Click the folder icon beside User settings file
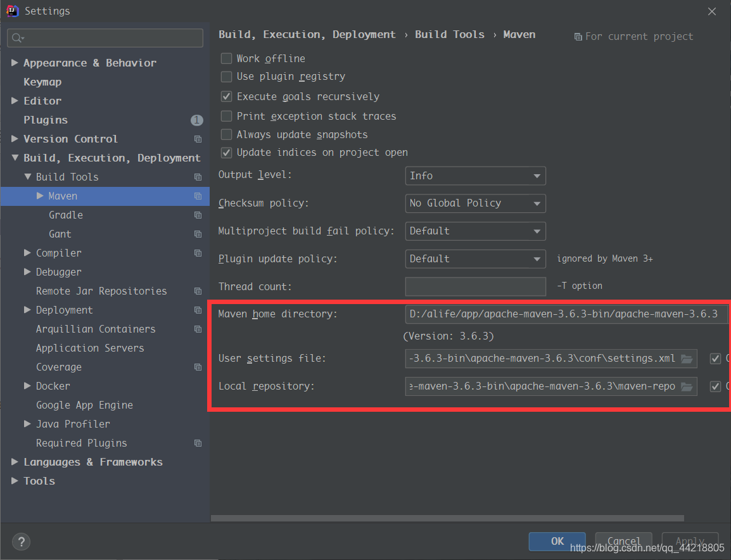 tap(688, 358)
